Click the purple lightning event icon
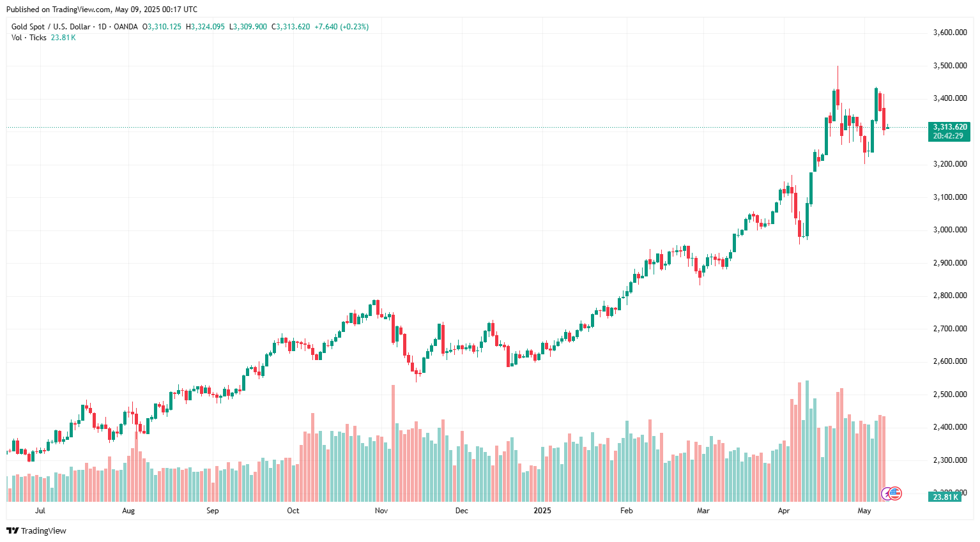 [x=887, y=493]
